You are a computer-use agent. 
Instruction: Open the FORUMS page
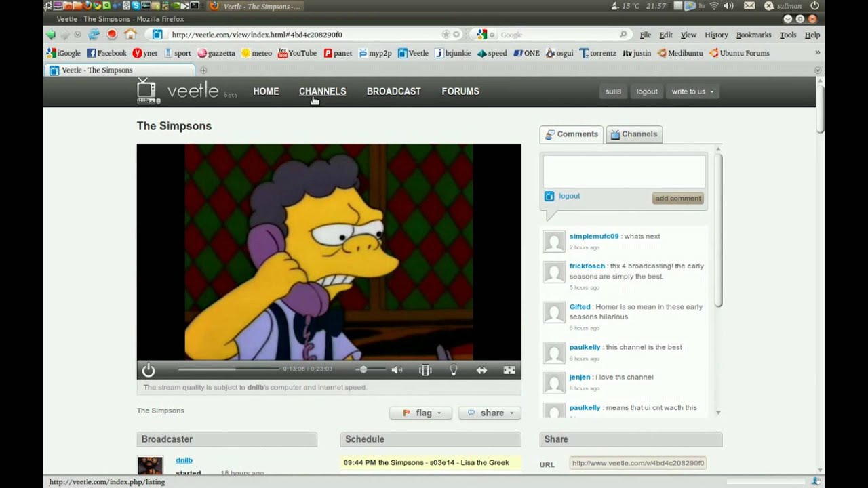460,91
